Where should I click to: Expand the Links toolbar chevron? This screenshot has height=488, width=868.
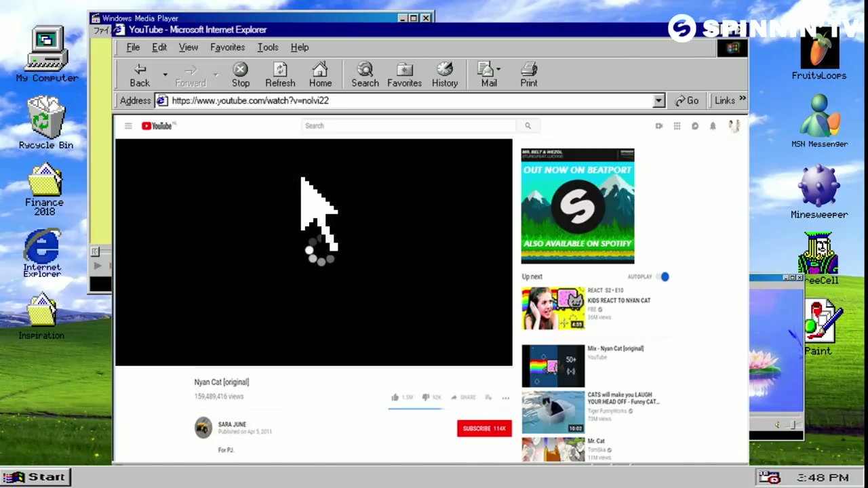tap(743, 100)
